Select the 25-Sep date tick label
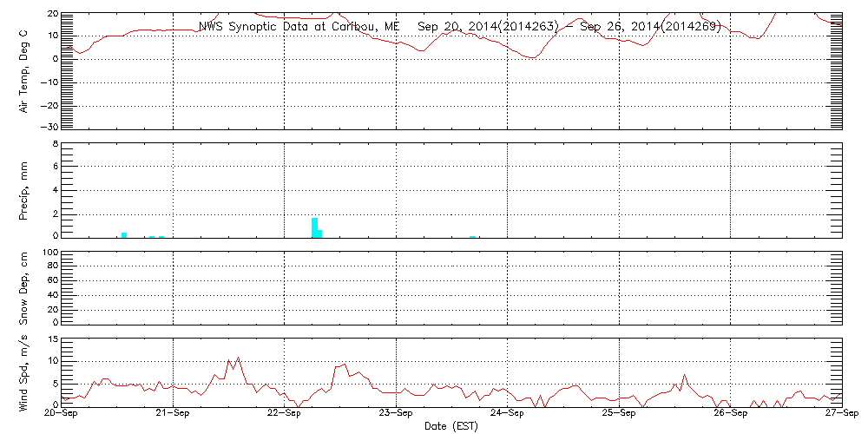The height and width of the screenshot is (434, 868). click(619, 414)
